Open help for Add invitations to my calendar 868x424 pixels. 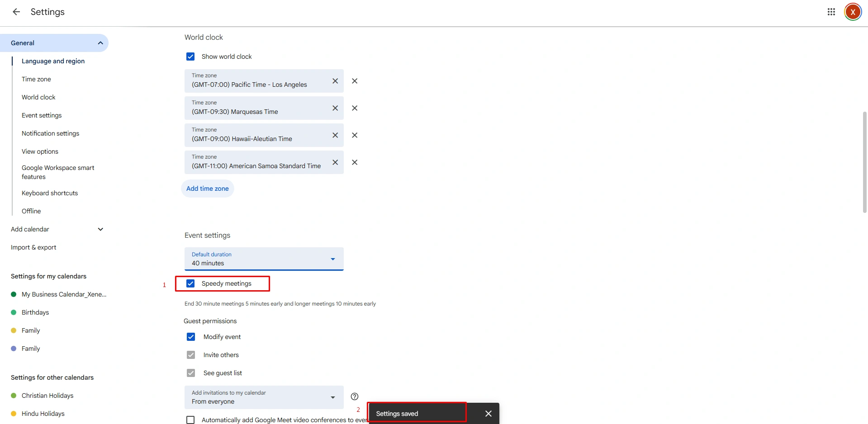pos(355,396)
